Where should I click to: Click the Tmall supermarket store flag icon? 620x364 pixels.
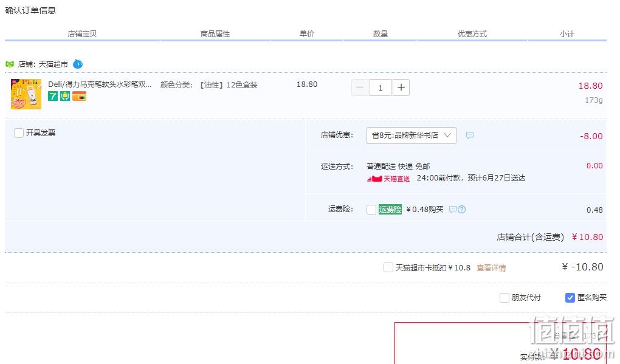coord(10,64)
